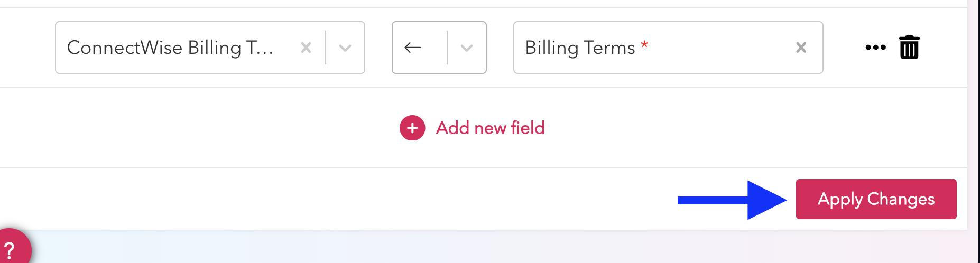The width and height of the screenshot is (980, 263).
Task: Click empty space inside Billing Terms field
Action: (719, 48)
